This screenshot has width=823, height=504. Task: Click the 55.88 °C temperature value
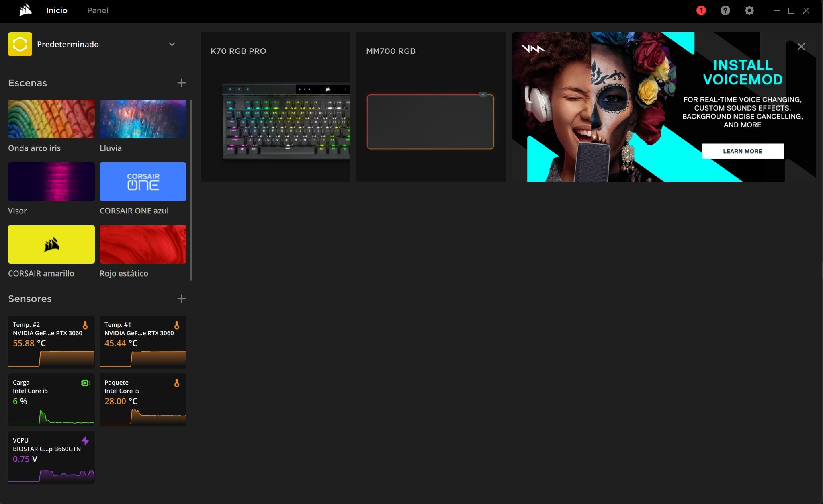[x=29, y=343]
